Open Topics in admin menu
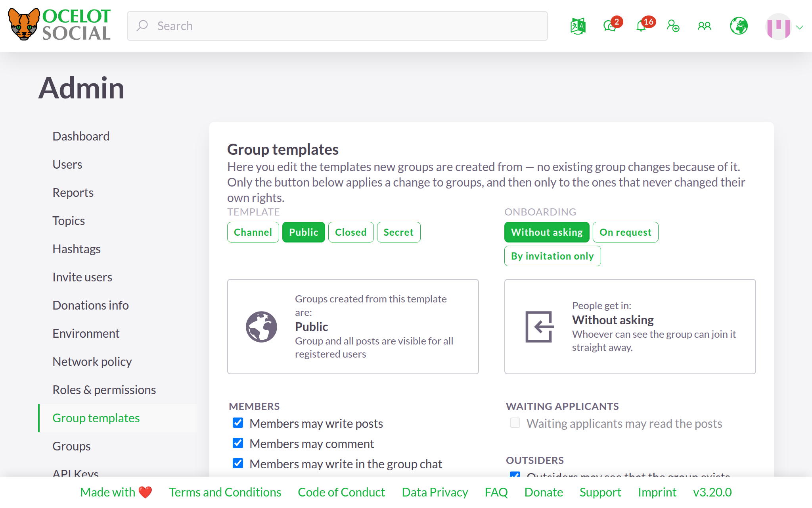812x508 pixels. [117, 221]
